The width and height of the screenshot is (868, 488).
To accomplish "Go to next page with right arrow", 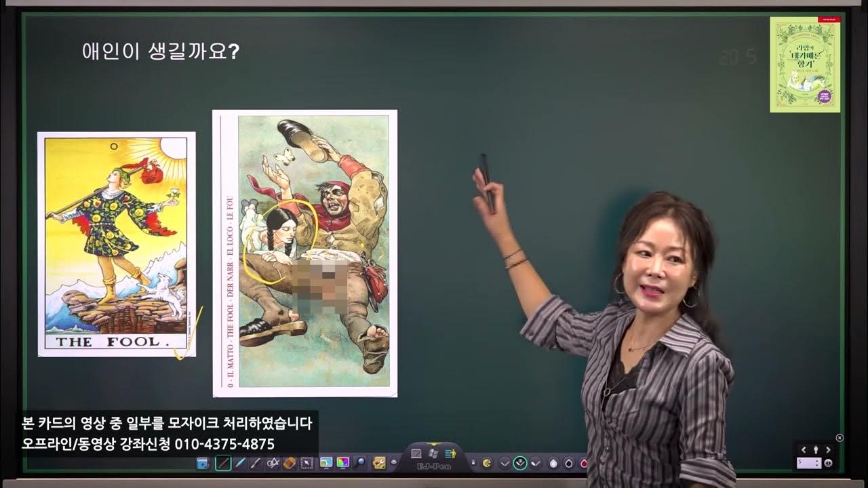I will click(828, 450).
